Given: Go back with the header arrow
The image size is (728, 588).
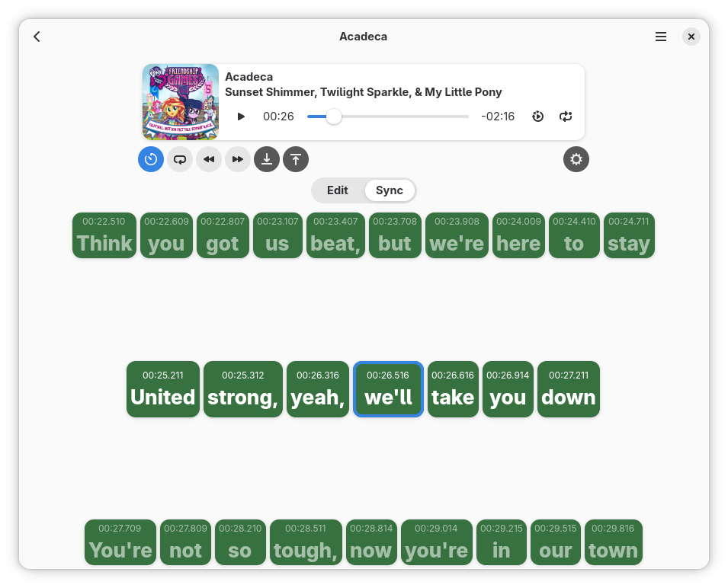Looking at the screenshot, I should [37, 37].
